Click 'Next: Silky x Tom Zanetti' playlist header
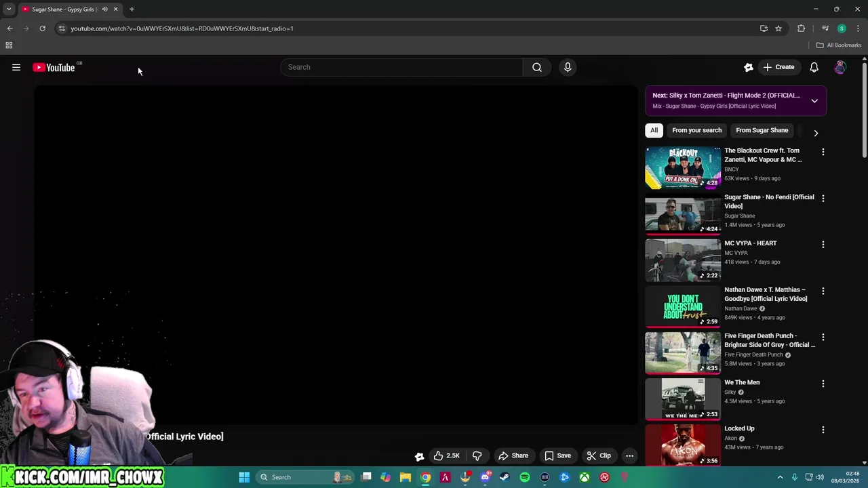 [x=726, y=96]
